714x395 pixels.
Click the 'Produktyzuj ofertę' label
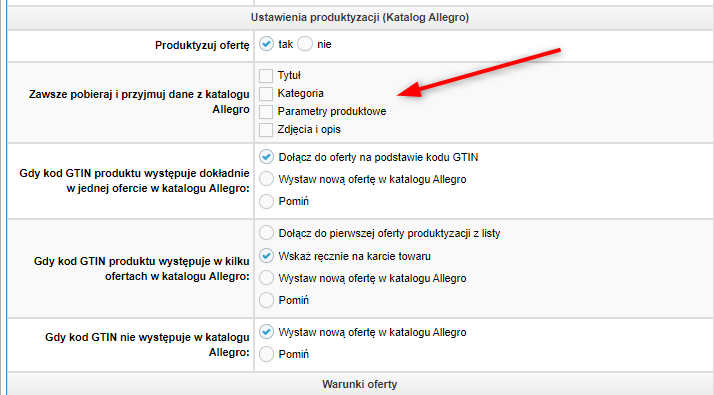point(202,46)
